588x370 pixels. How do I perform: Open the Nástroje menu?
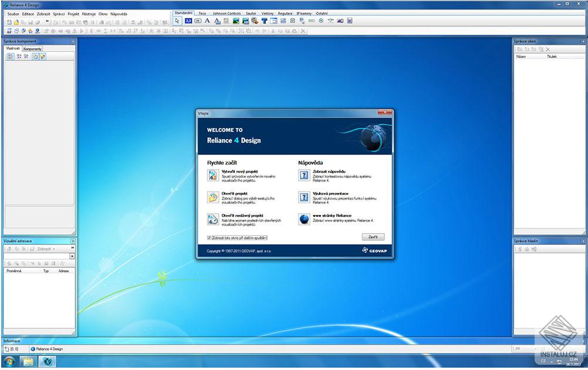pos(89,14)
